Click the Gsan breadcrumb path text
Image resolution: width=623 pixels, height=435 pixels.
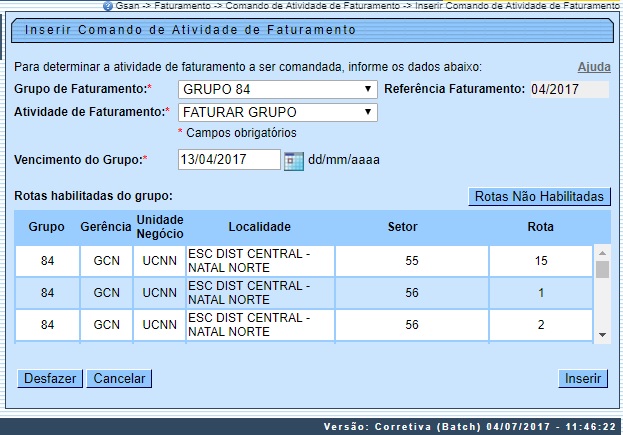[368, 6]
